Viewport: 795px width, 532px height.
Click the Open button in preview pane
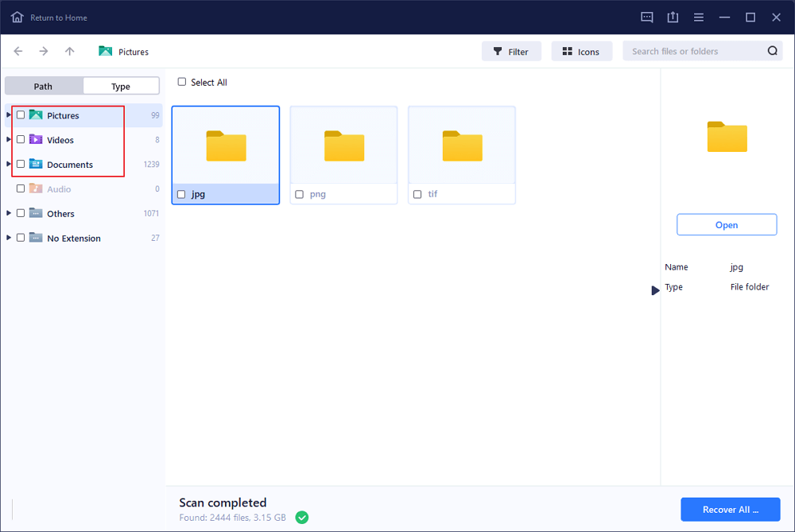(726, 225)
